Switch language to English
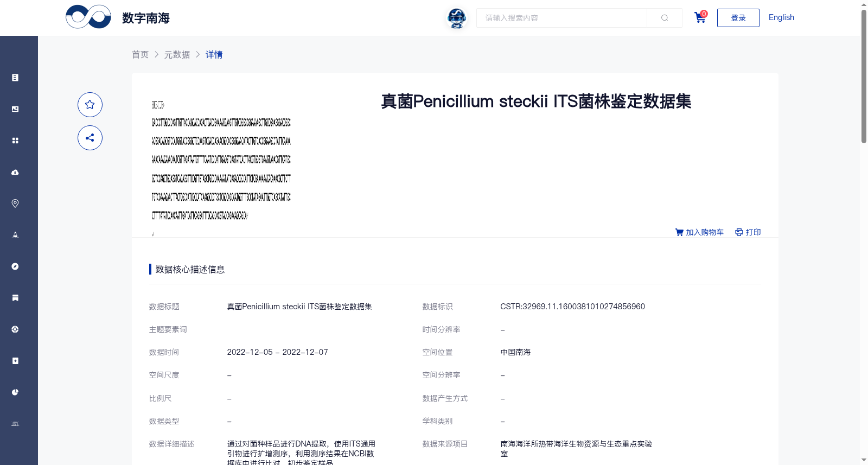This screenshot has width=868, height=465. (781, 17)
